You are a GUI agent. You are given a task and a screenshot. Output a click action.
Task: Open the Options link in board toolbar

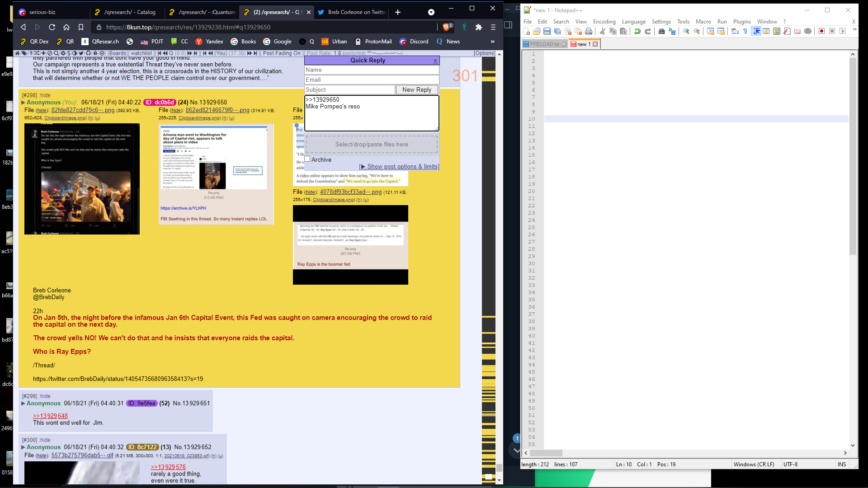point(484,53)
